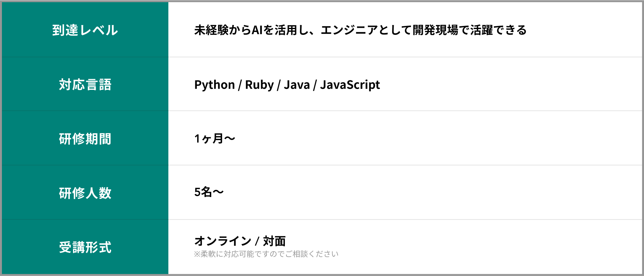Image resolution: width=644 pixels, height=276 pixels.
Task: Click the 研修人数 header cell
Action: click(85, 193)
